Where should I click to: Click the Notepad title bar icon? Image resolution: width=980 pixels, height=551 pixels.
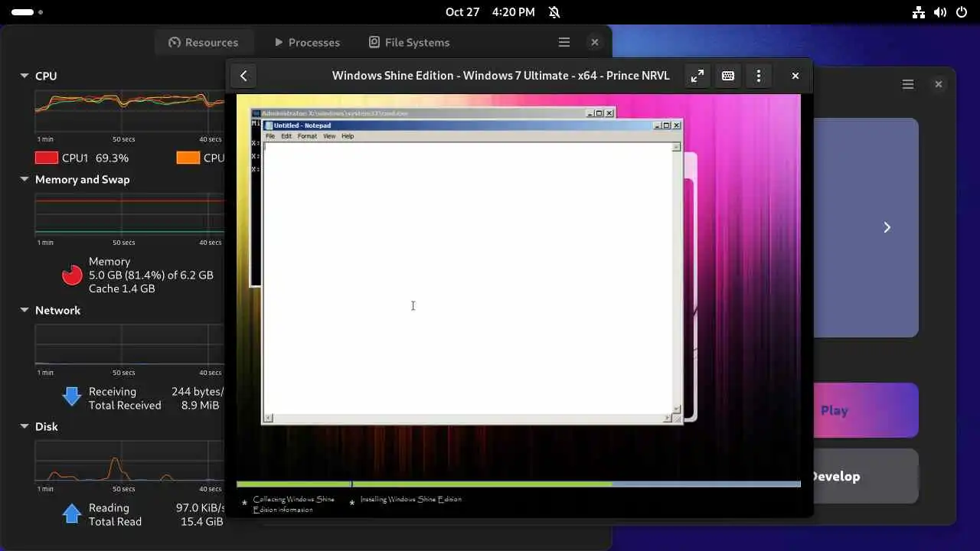pyautogui.click(x=269, y=126)
